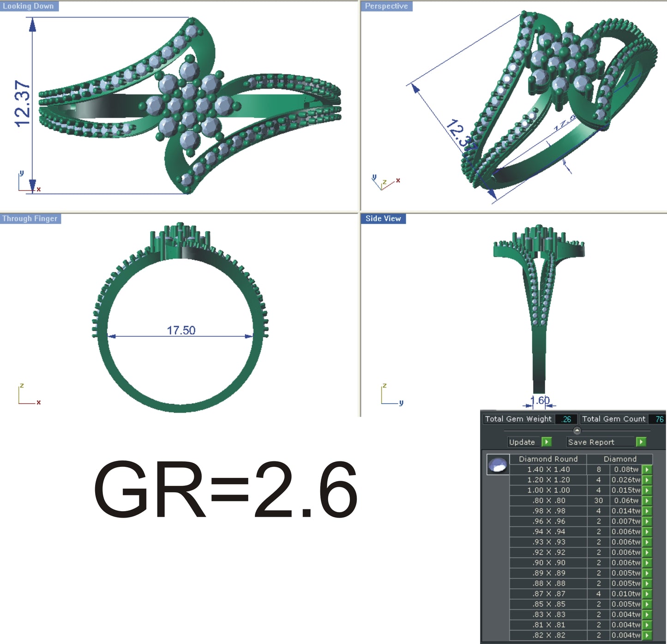Click the green arrow for row 1.00 X 1.00
The image size is (667, 644).
coord(647,490)
